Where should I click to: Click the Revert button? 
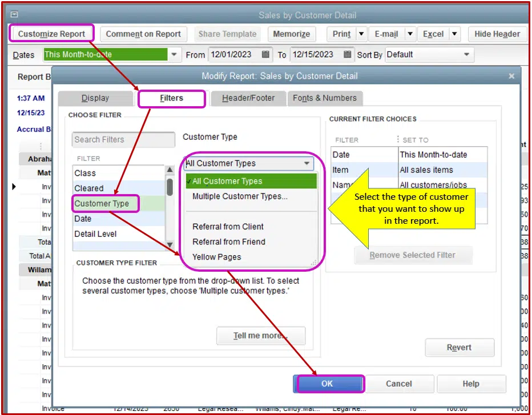coord(459,348)
